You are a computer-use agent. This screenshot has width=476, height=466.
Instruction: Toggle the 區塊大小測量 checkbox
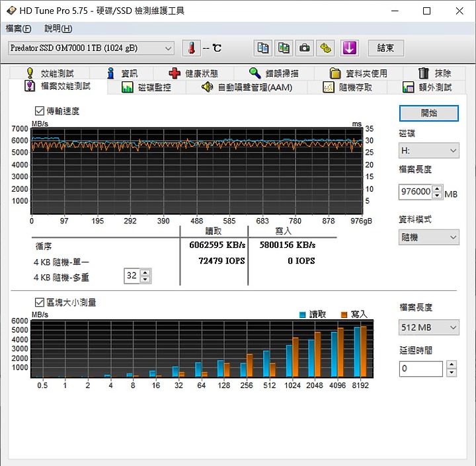40,302
